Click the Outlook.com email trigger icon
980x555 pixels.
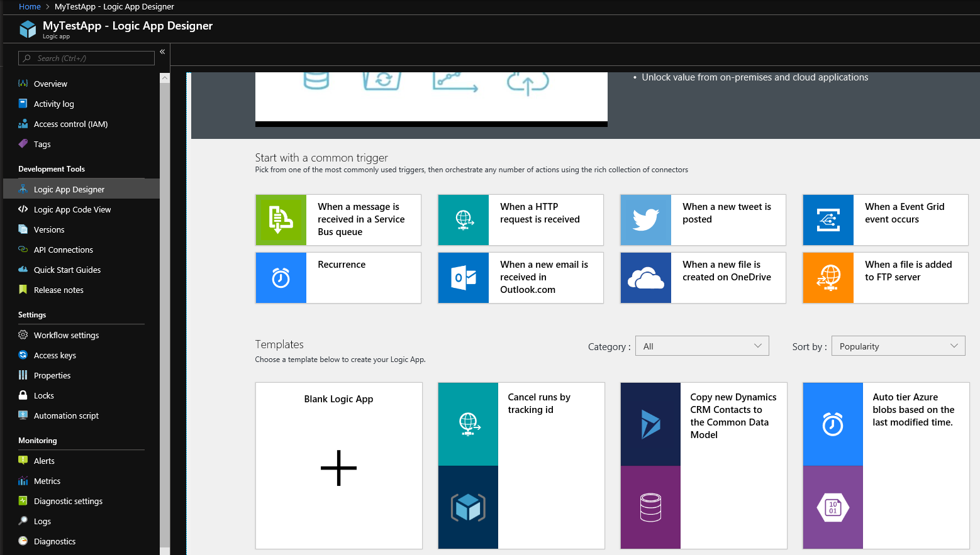464,278
